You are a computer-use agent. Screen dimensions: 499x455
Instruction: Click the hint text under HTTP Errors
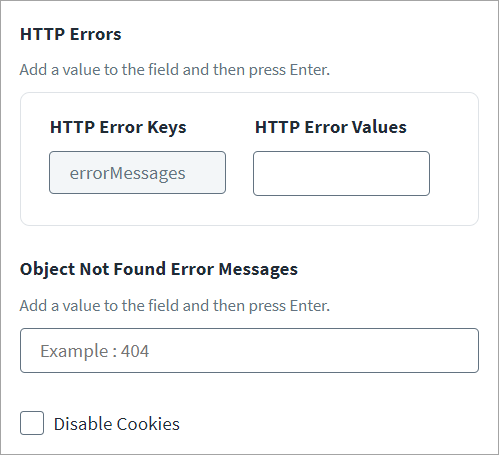[175, 70]
